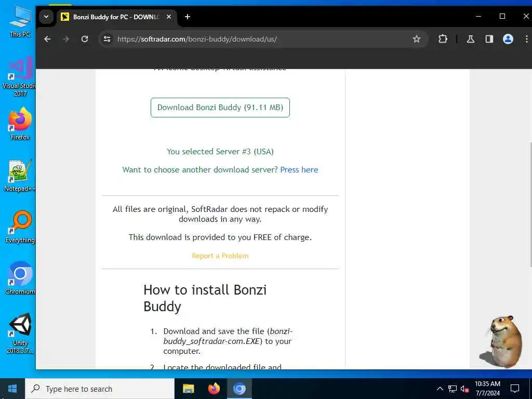Open Chrome Labs flask icon
Viewport: 532px width, 399px height.
[x=471, y=39]
